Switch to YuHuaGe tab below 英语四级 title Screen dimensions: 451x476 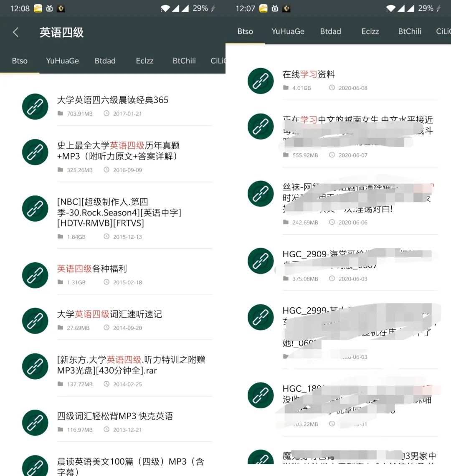coord(62,61)
